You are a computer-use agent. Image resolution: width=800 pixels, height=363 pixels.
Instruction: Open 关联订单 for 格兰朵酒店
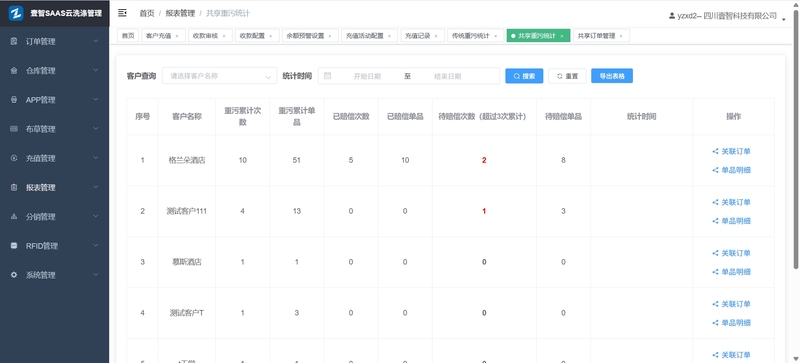point(732,151)
